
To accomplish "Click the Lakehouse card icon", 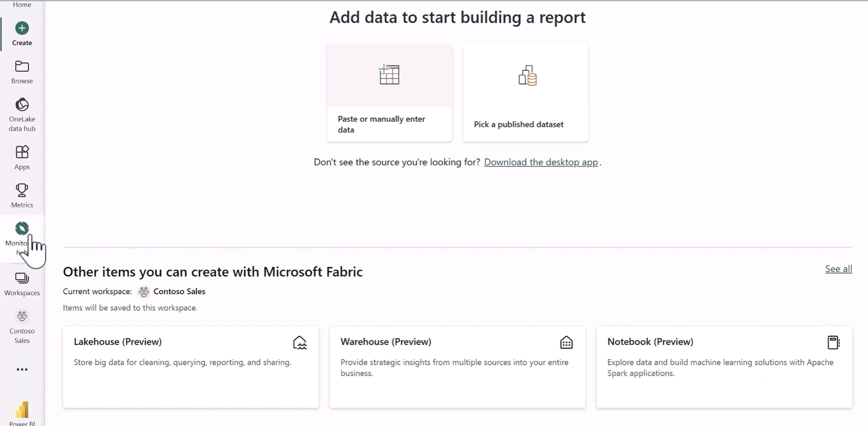I will point(300,342).
